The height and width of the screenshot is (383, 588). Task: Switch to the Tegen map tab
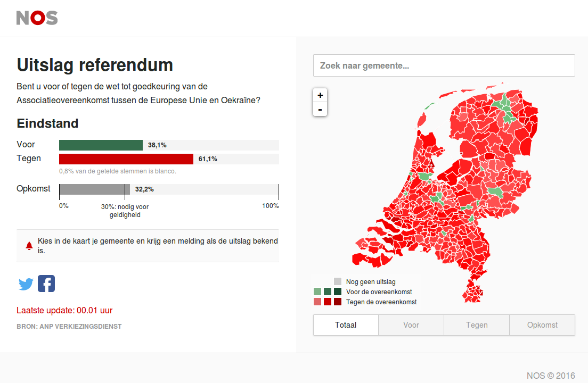coord(477,325)
